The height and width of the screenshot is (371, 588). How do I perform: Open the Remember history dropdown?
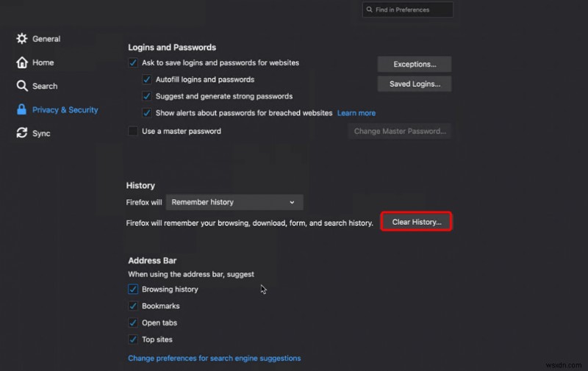pos(234,202)
